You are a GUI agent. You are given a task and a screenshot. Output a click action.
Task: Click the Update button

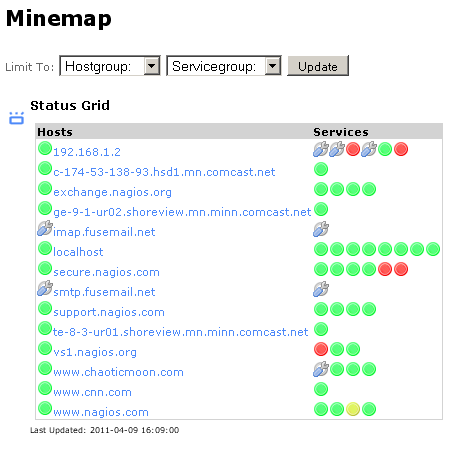[x=318, y=66]
